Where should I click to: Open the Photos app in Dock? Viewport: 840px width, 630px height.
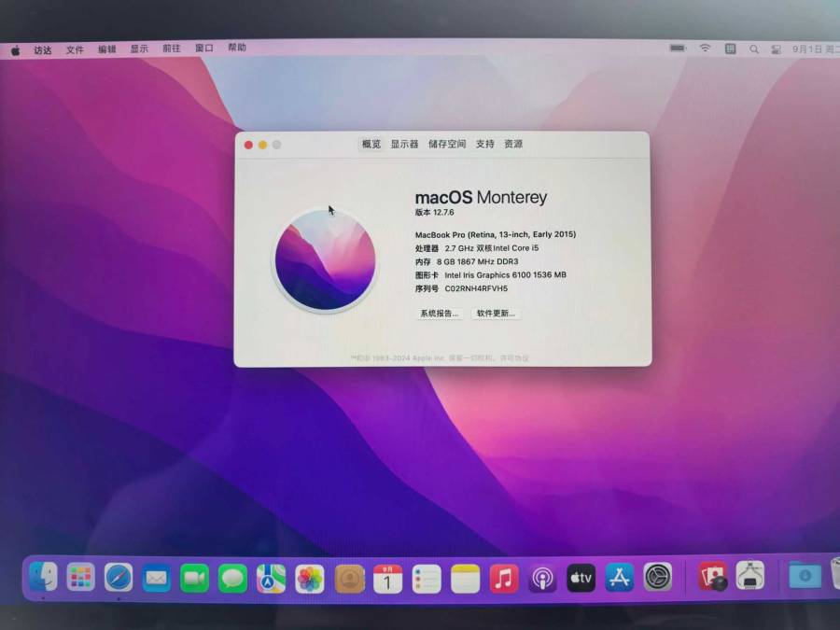(310, 579)
